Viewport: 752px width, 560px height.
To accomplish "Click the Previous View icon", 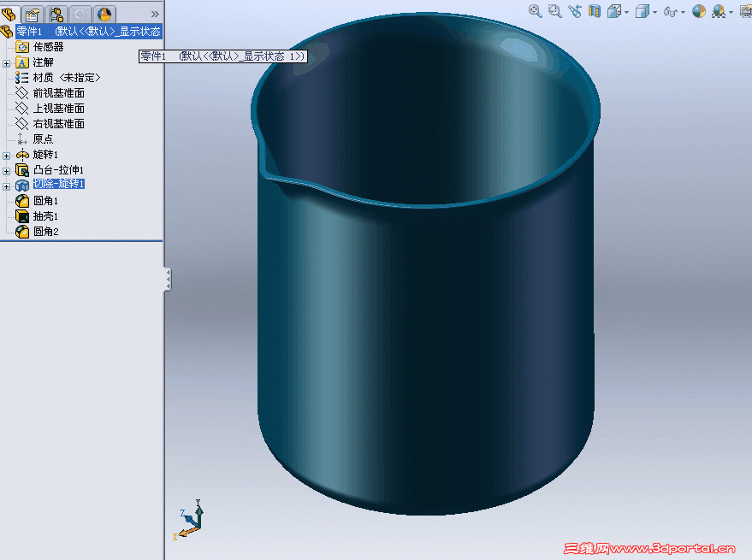I will click(574, 11).
